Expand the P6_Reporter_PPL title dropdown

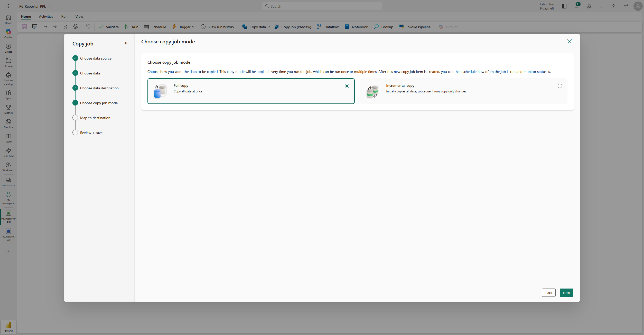coord(50,6)
